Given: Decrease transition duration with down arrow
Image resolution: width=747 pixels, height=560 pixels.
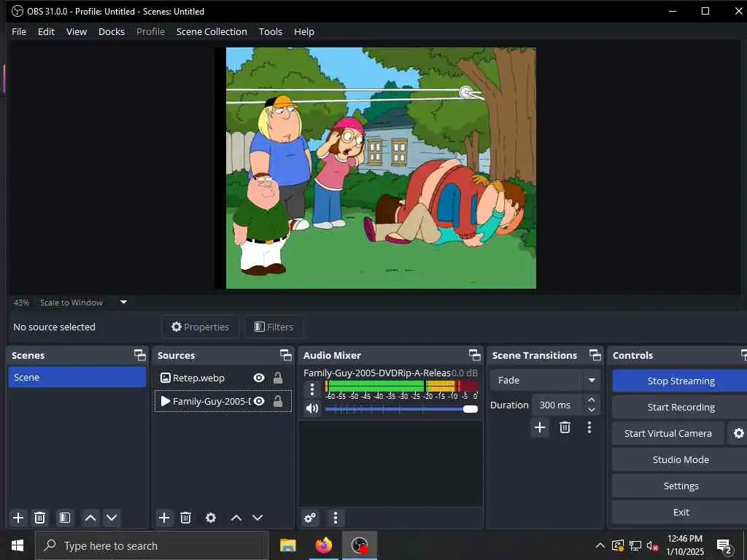Looking at the screenshot, I should pyautogui.click(x=591, y=410).
